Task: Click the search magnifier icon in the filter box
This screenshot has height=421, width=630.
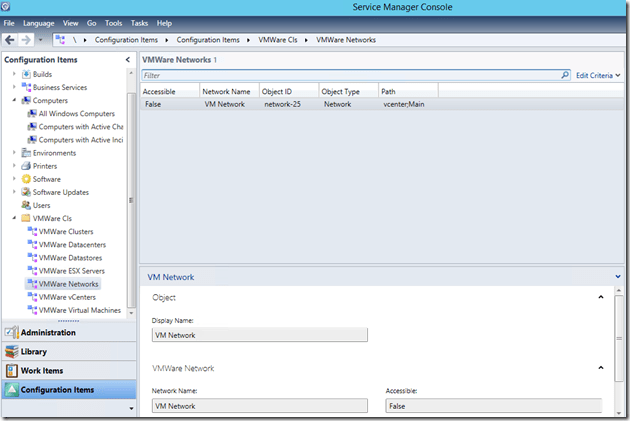Action: pyautogui.click(x=564, y=75)
